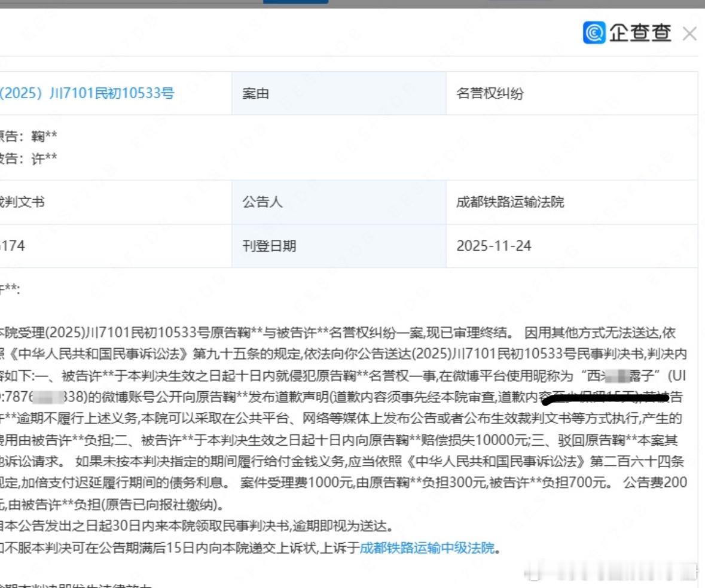Select the 刊登日期 label cell
The width and height of the screenshot is (705, 588).
339,246
